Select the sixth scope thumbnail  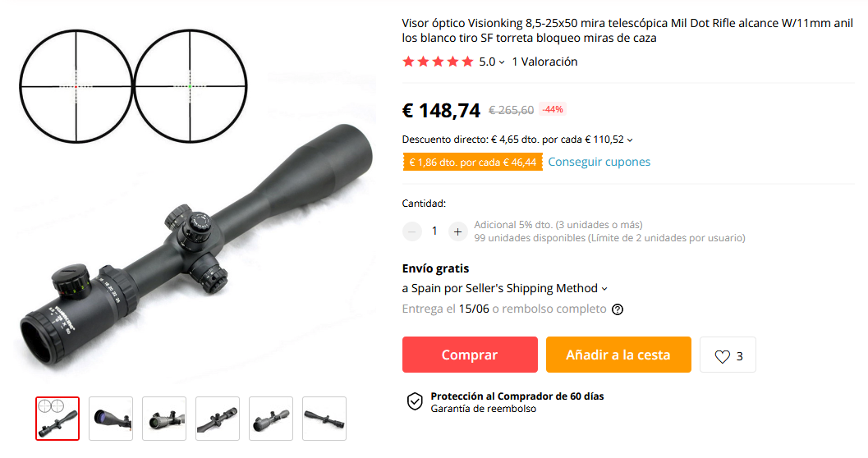[324, 419]
